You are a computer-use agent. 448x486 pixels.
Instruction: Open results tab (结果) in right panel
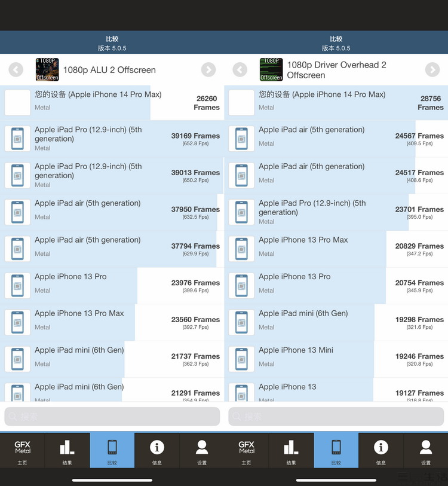pyautogui.click(x=291, y=450)
